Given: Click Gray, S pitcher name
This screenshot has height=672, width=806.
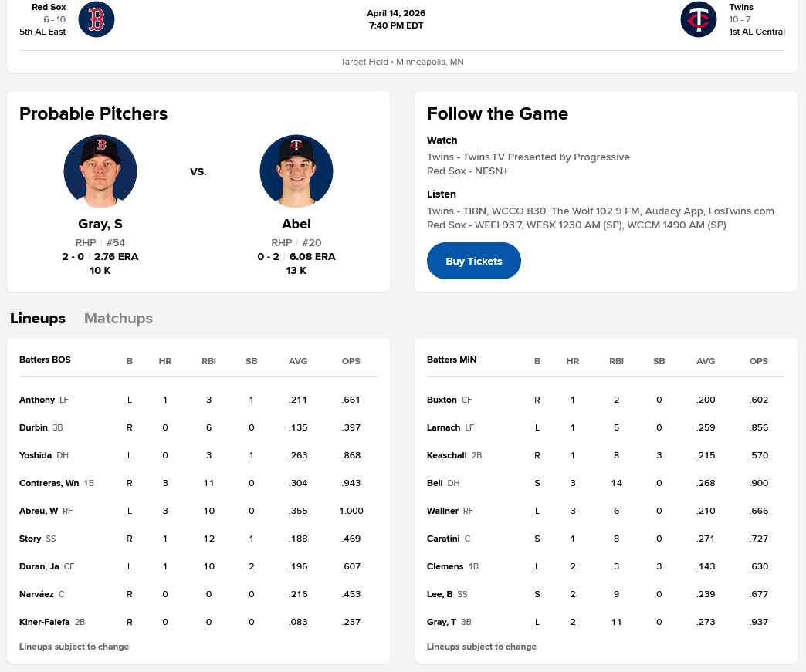Looking at the screenshot, I should click(x=100, y=224).
